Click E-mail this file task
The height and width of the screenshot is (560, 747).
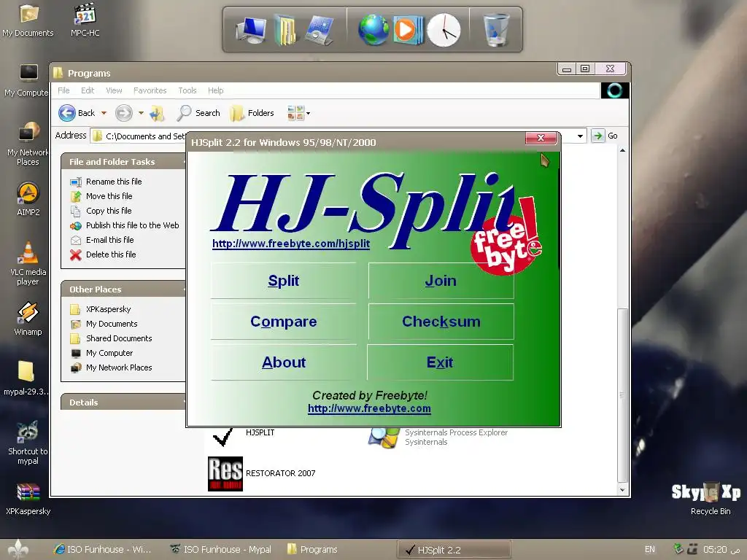pos(102,240)
